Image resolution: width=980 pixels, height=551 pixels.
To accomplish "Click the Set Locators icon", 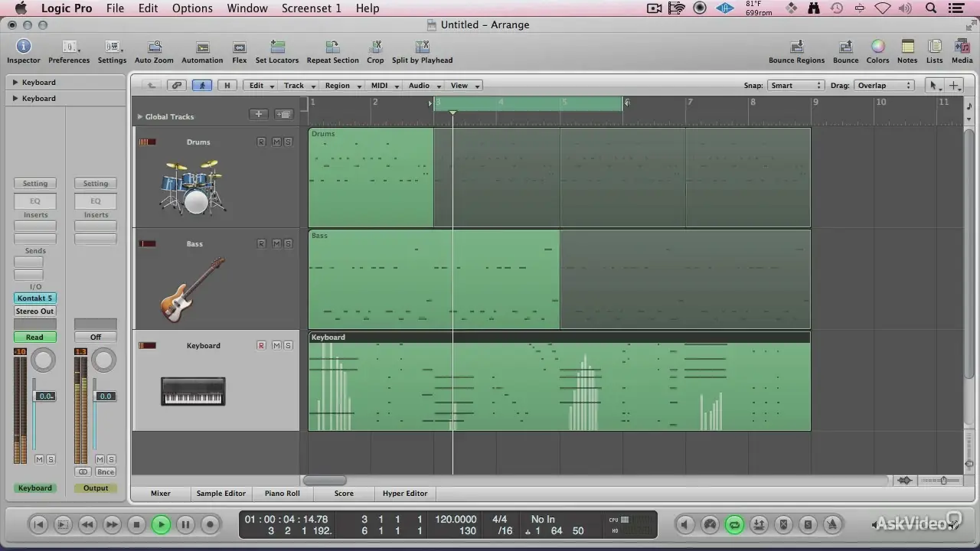I will 277,47.
